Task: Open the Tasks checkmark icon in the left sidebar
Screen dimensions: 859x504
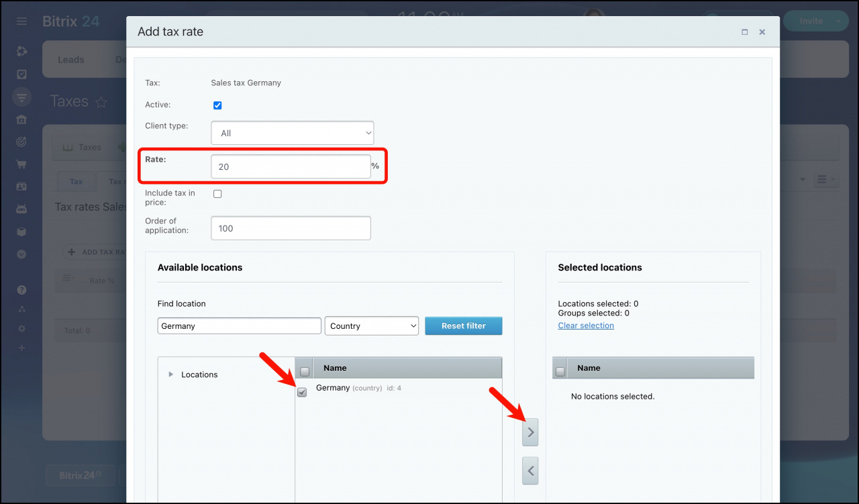Action: [x=21, y=74]
